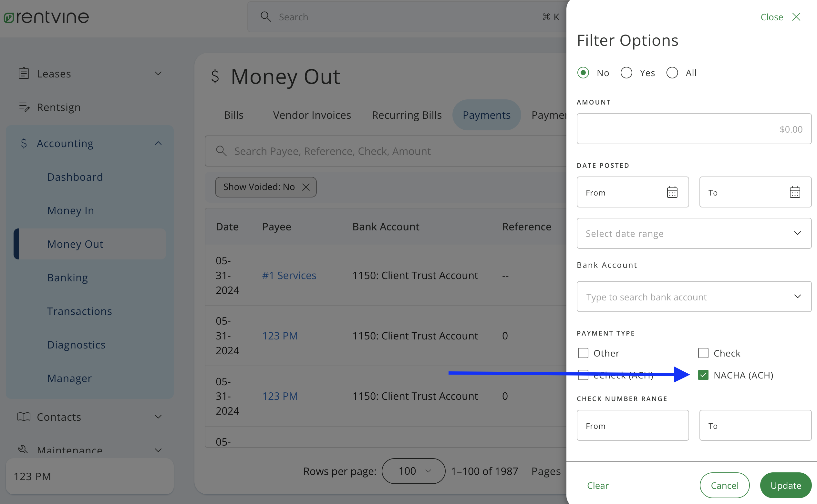Select the All radio button
This screenshot has height=504, width=817.
(672, 73)
